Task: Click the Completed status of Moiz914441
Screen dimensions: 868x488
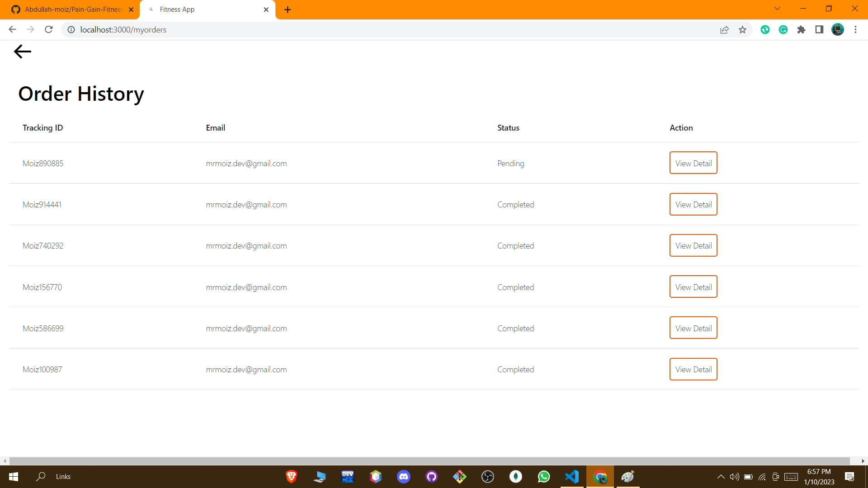Action: pyautogui.click(x=515, y=205)
